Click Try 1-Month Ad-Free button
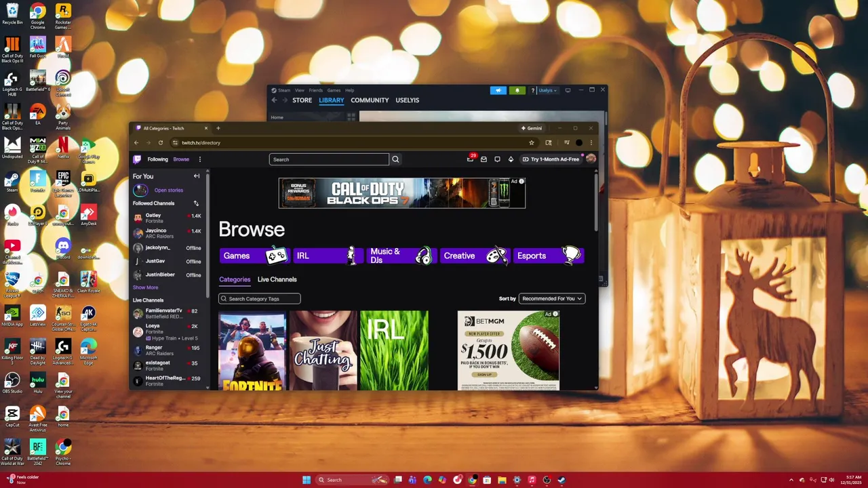 551,159
